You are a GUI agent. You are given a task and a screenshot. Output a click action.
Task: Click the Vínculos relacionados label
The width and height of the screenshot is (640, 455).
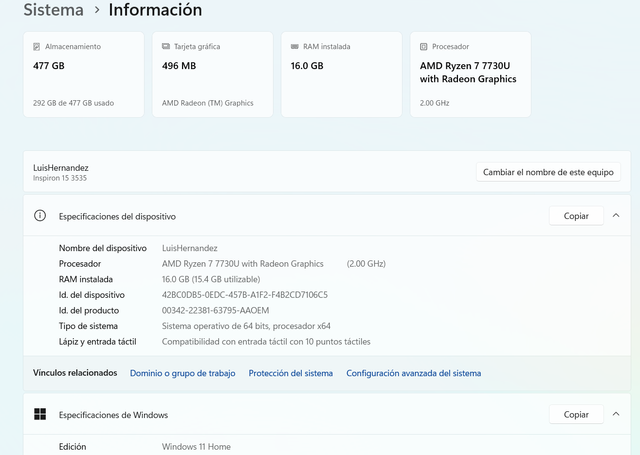click(x=75, y=373)
